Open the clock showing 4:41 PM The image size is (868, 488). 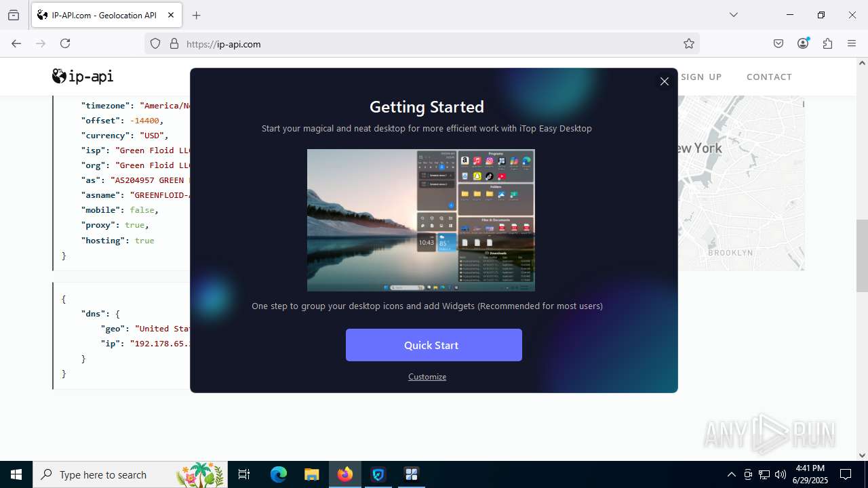810,474
